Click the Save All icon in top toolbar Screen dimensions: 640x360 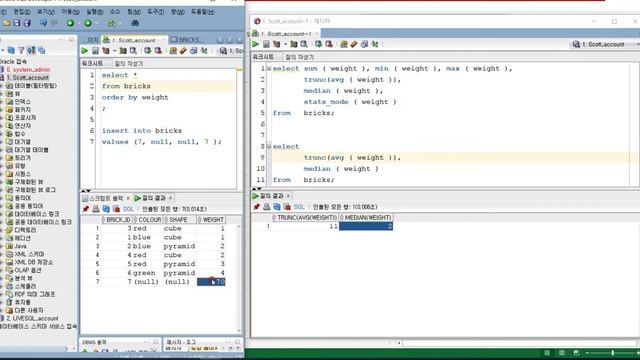point(27,23)
